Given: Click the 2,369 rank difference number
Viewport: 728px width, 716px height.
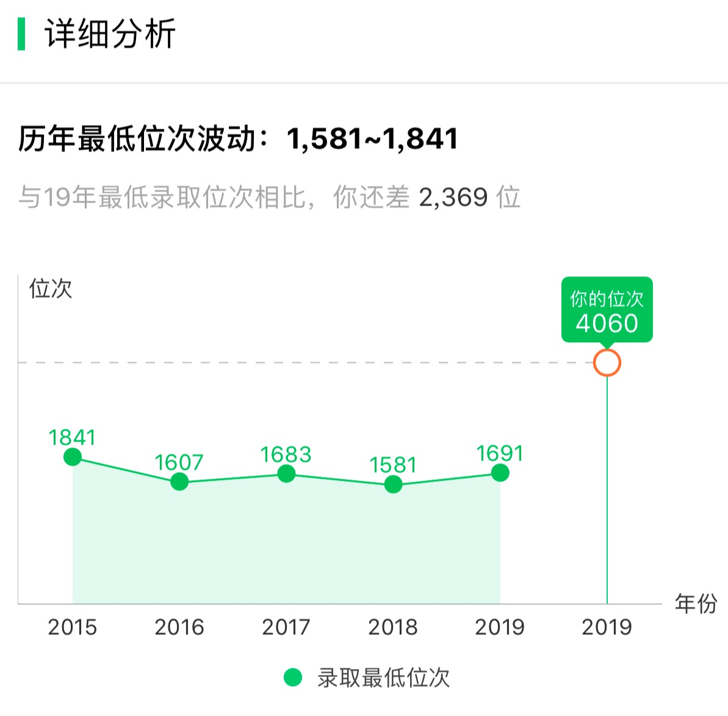Looking at the screenshot, I should coord(453,197).
